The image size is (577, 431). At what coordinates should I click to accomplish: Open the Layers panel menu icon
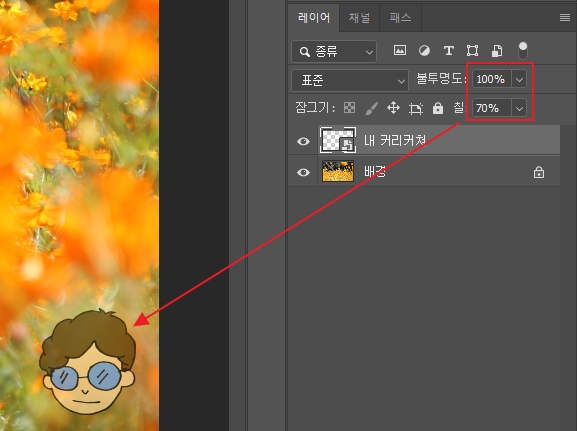point(565,17)
